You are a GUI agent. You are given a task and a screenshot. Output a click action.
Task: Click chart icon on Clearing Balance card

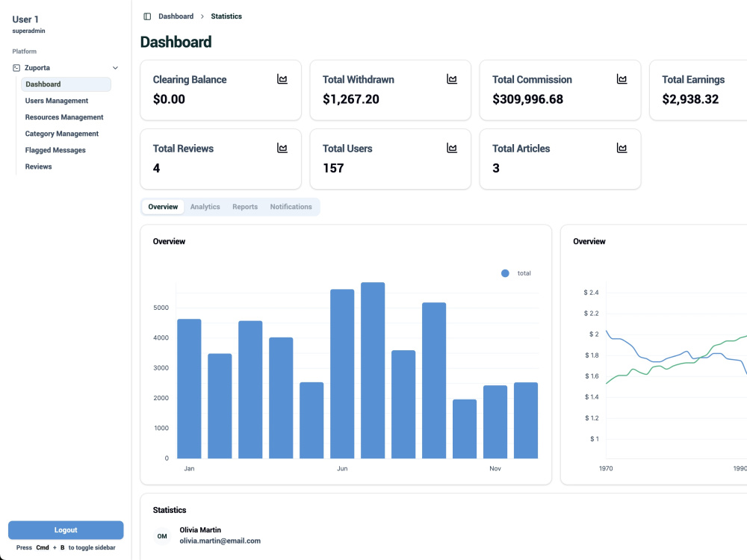click(282, 79)
